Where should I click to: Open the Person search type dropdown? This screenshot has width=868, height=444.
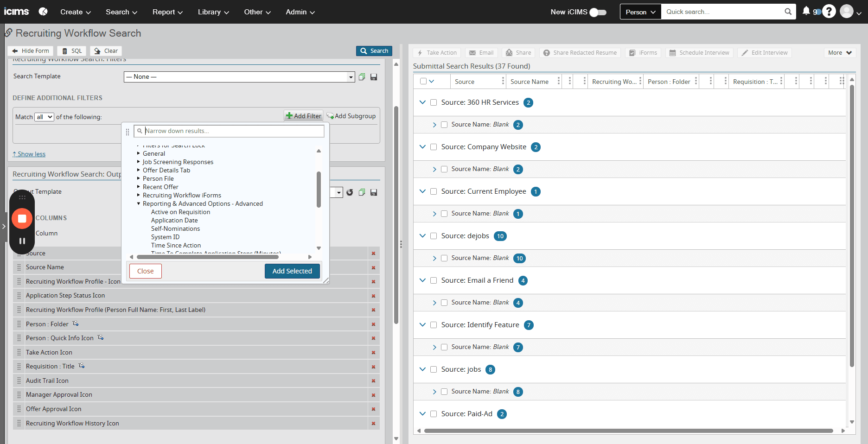(x=640, y=12)
